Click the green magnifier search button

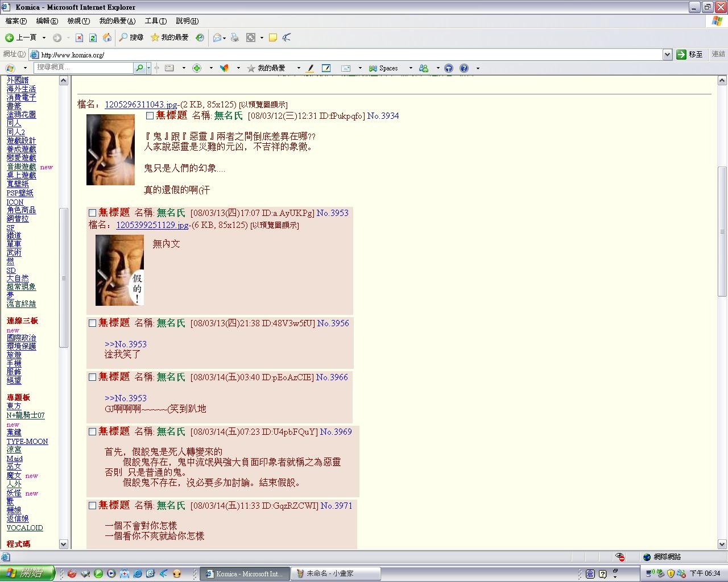coord(139,68)
